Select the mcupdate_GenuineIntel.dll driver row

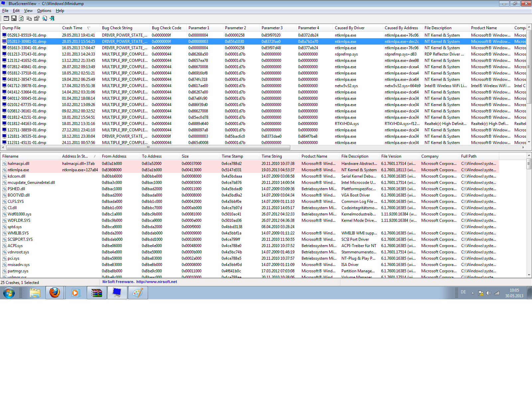pyautogui.click(x=250, y=182)
